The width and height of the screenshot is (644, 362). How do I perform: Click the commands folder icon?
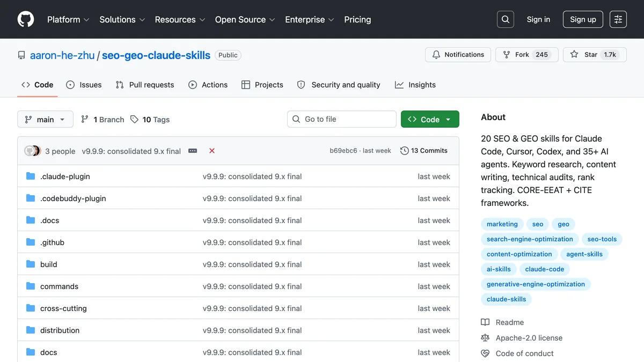pyautogui.click(x=31, y=286)
